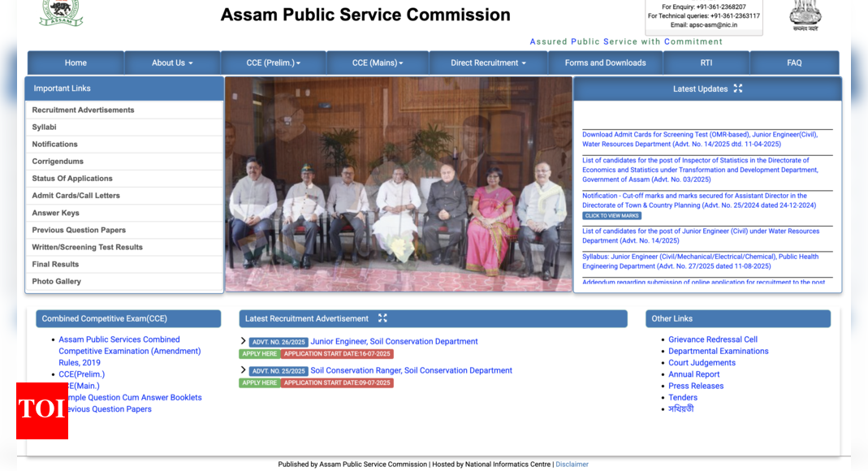The width and height of the screenshot is (868, 471).
Task: Open the Grievance Redressal Cell link
Action: [x=713, y=339]
